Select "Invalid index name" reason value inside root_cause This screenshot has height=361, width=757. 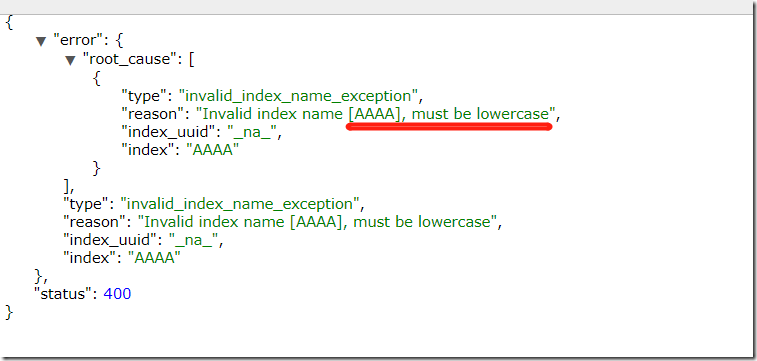coord(377,114)
